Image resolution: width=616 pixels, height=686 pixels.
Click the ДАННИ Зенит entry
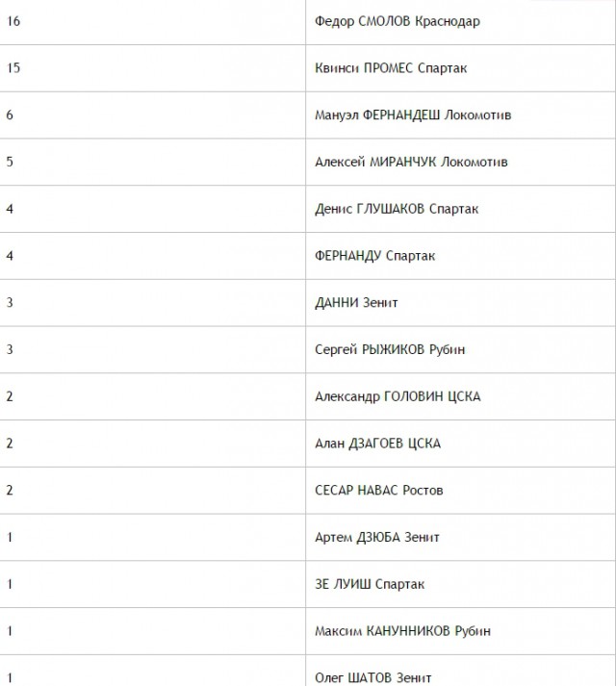click(x=356, y=302)
